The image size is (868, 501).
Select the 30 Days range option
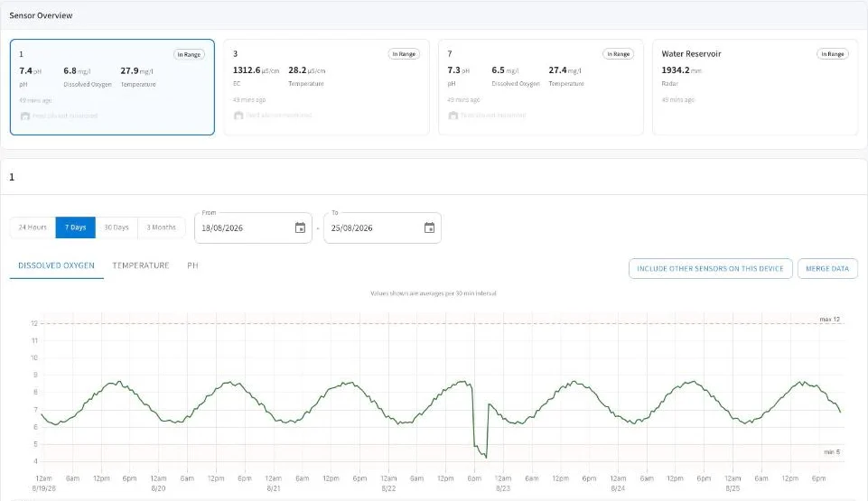pos(117,227)
